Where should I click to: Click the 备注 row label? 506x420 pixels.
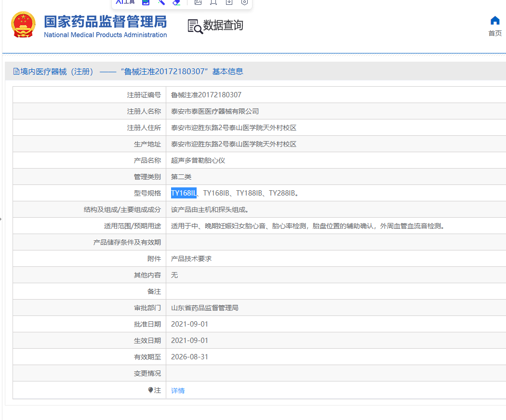[154, 291]
